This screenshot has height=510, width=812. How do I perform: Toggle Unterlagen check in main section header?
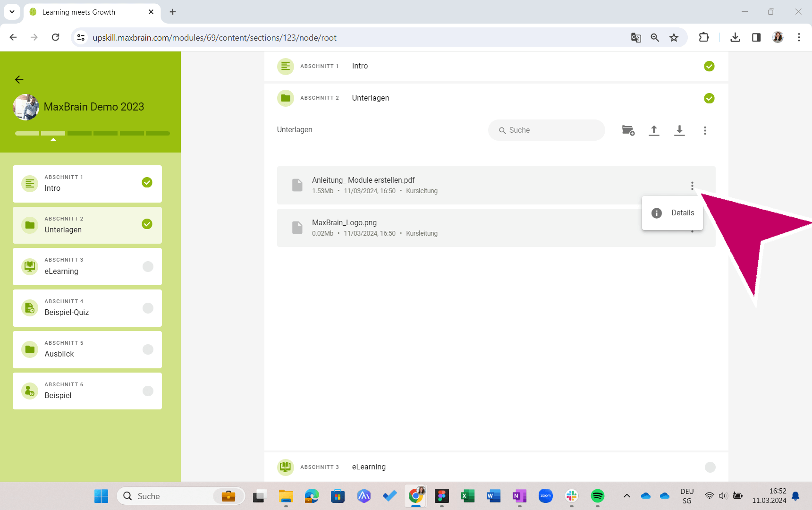709,98
